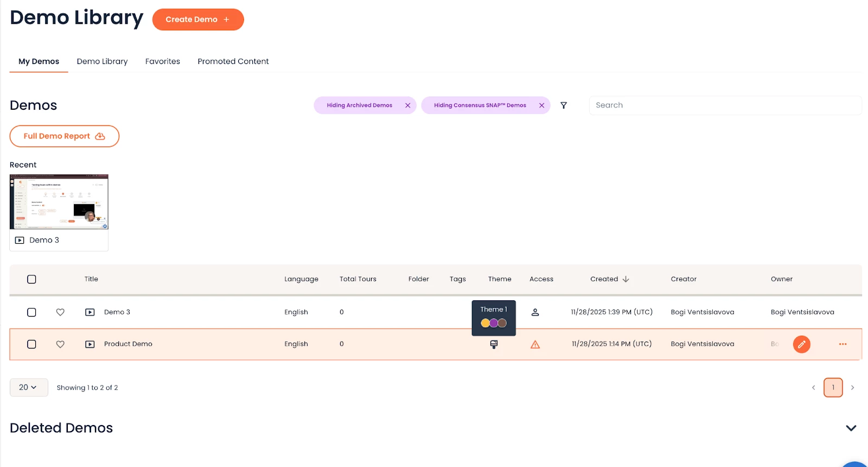Image resolution: width=868 pixels, height=467 pixels.
Task: Click the filter funnel icon
Action: pyautogui.click(x=564, y=105)
